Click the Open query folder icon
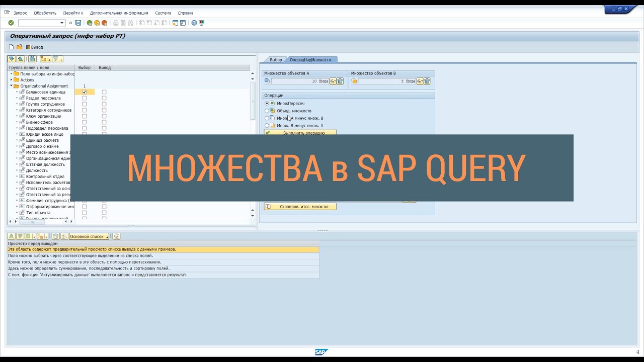The width and height of the screenshot is (644, 362). point(20,47)
